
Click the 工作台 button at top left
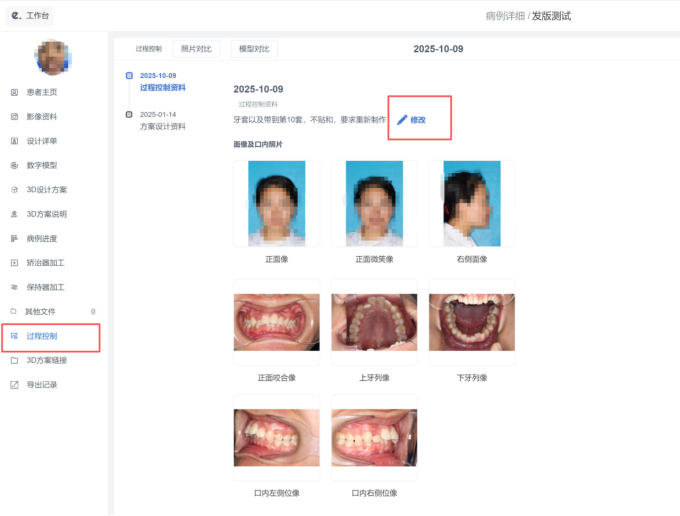pyautogui.click(x=28, y=16)
